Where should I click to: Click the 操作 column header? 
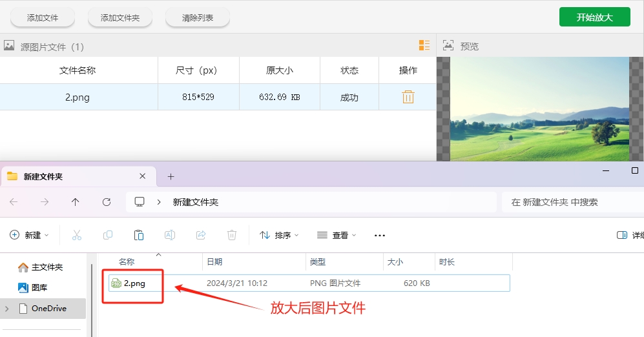pos(408,70)
